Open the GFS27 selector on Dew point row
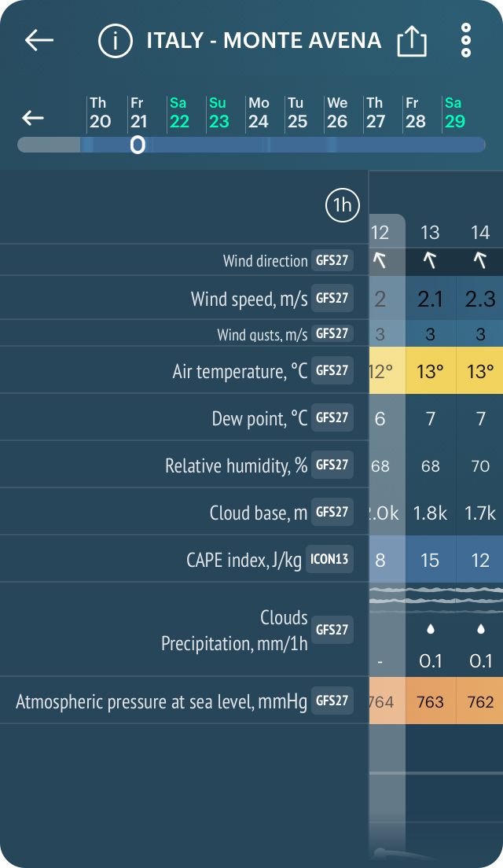The height and width of the screenshot is (868, 503). (332, 417)
